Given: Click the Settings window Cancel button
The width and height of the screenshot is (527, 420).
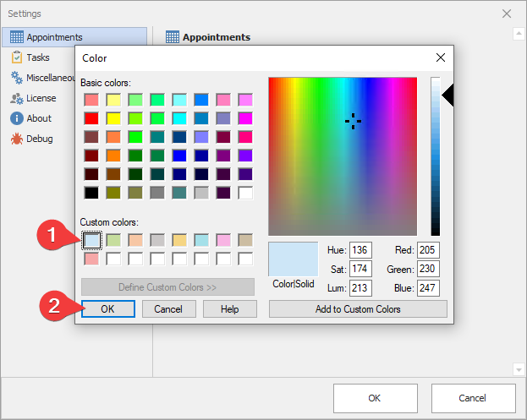Looking at the screenshot, I should pyautogui.click(x=473, y=398).
